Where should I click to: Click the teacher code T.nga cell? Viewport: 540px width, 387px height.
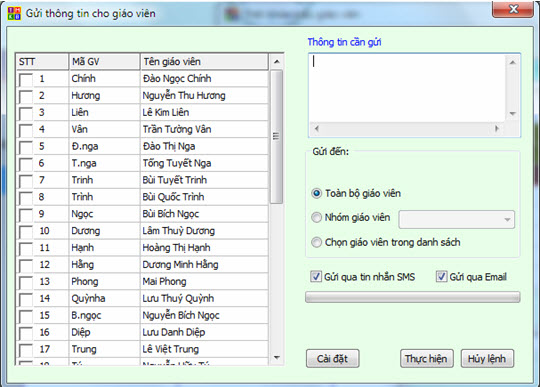coord(105,163)
